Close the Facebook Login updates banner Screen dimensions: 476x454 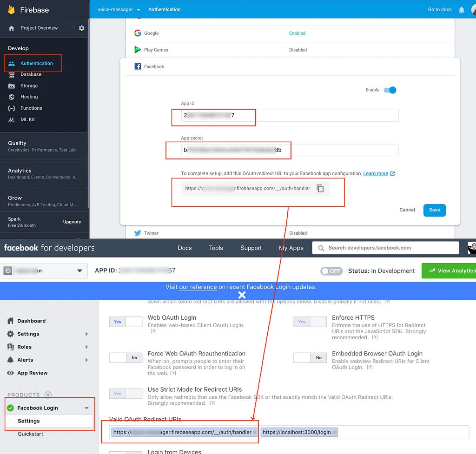point(242,295)
